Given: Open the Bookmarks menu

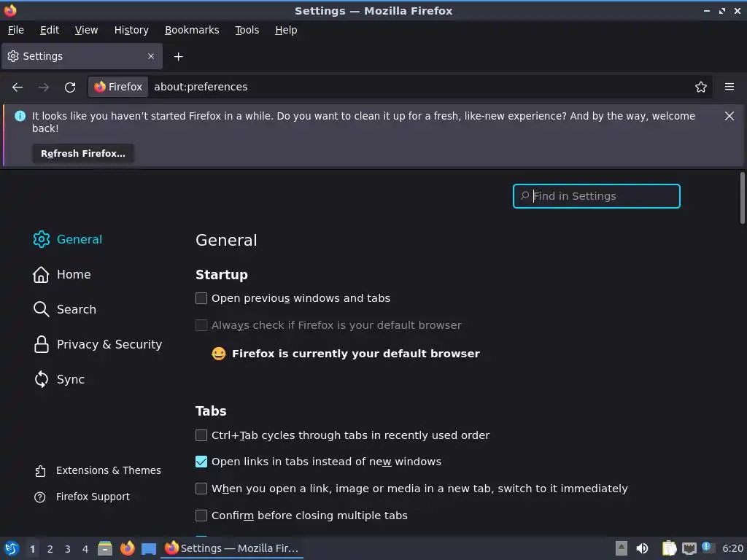Looking at the screenshot, I should (x=192, y=30).
